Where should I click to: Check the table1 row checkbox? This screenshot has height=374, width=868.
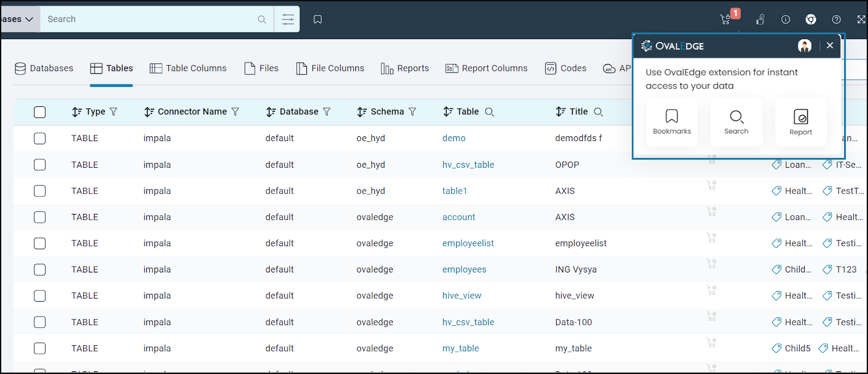click(40, 191)
